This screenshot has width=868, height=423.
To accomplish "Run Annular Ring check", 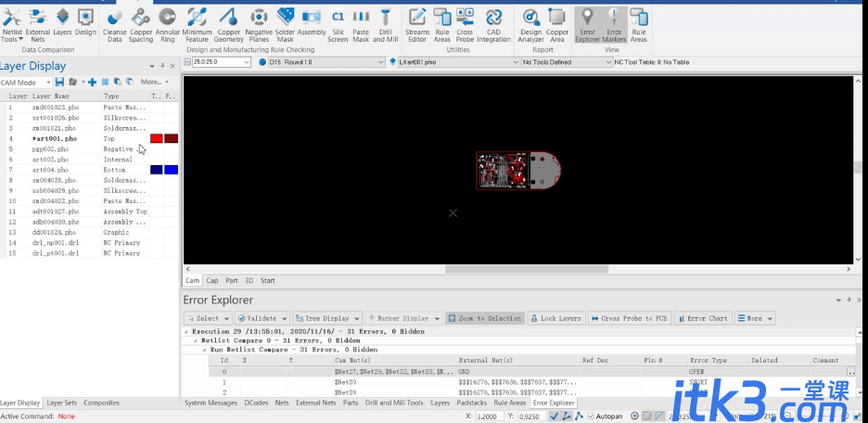I will [x=167, y=25].
